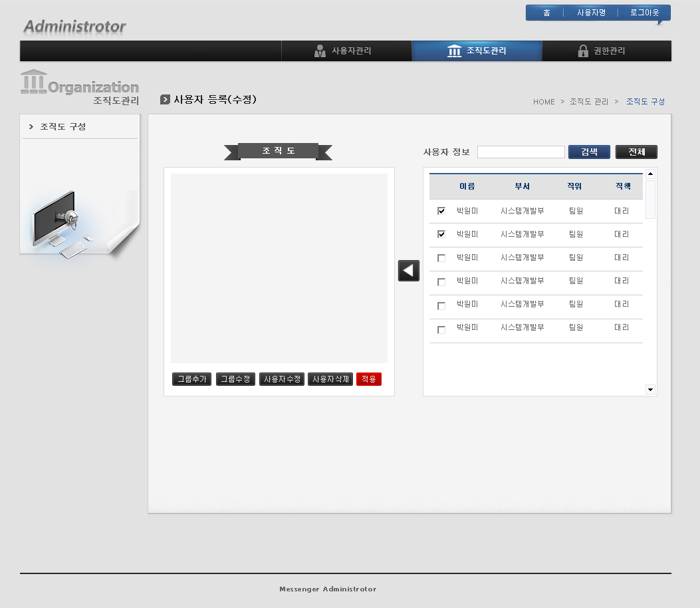700x608 pixels.
Task: Click the 그룹추가 button
Action: tap(191, 379)
